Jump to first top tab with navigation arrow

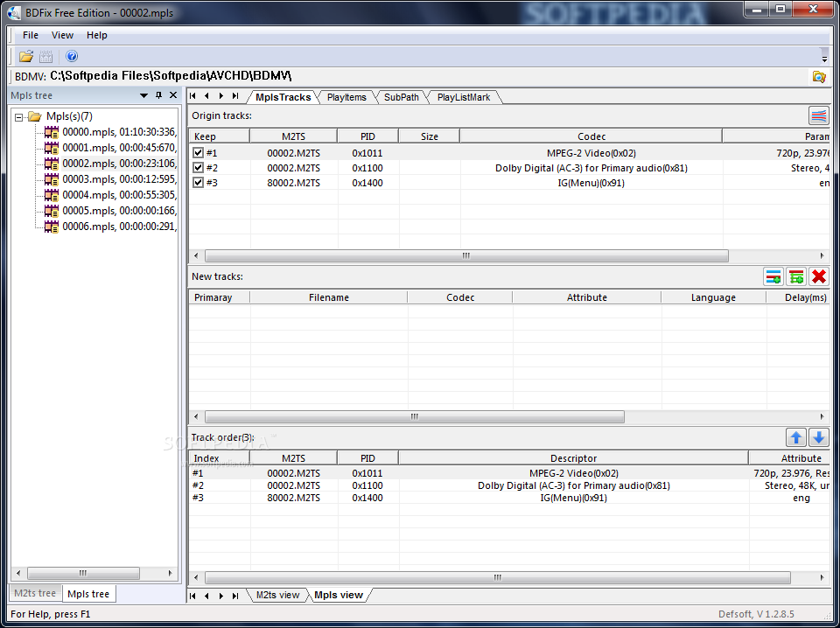tap(192, 96)
